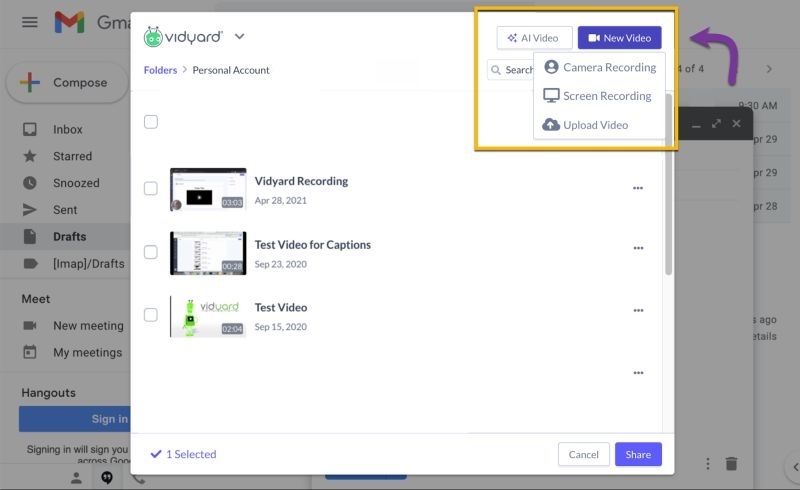The height and width of the screenshot is (490, 800).
Task: Click the Vidyard logo
Action: 183,37
